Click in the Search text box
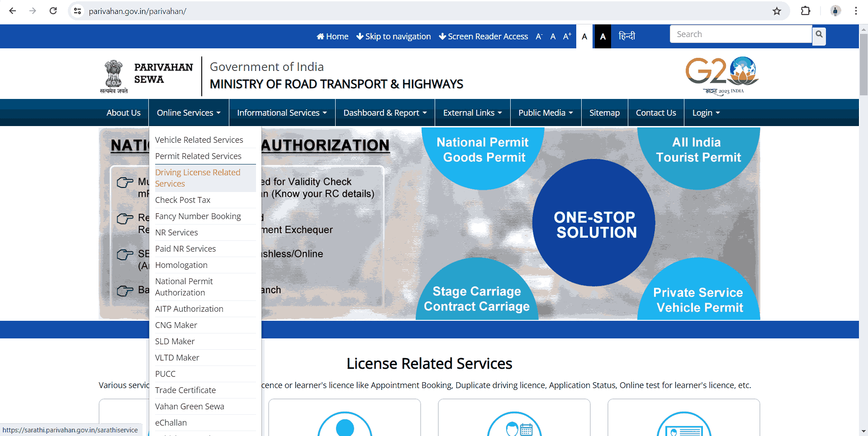Screen dimensions: 868x436 [x=741, y=34]
